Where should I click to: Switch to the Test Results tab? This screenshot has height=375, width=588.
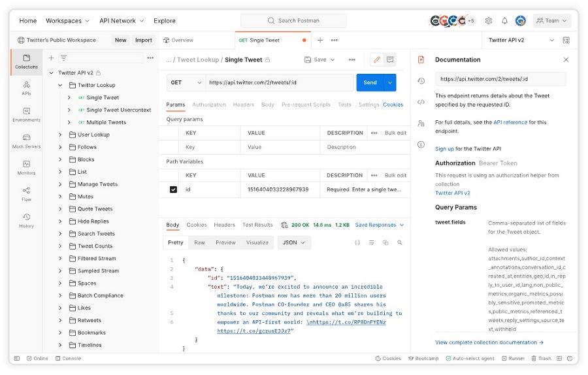[x=257, y=225]
